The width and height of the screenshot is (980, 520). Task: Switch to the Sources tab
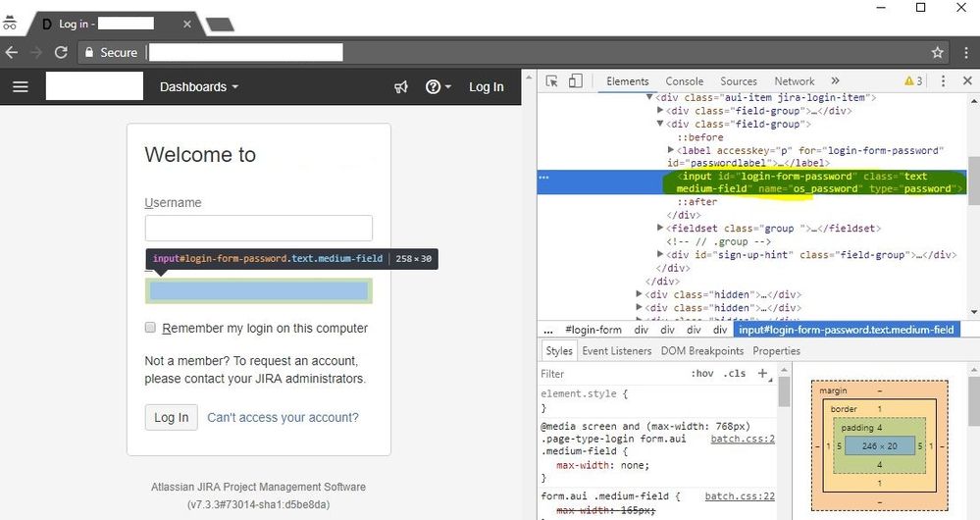[738, 81]
